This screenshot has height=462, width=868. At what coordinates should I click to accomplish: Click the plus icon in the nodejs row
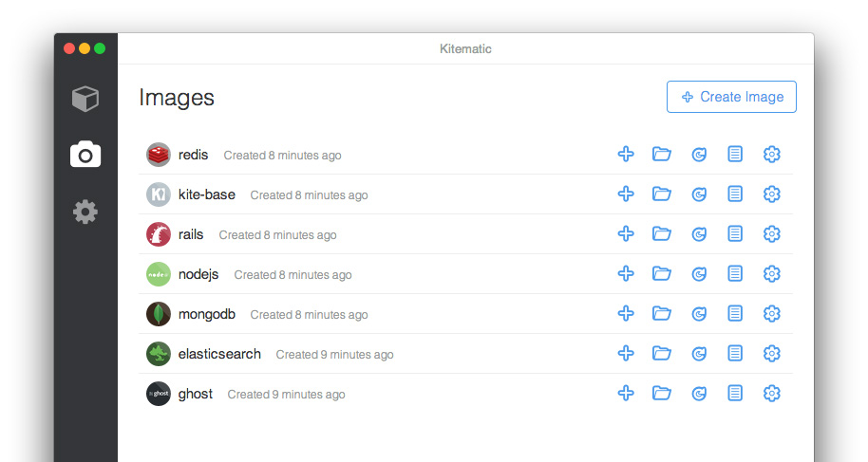(626, 274)
